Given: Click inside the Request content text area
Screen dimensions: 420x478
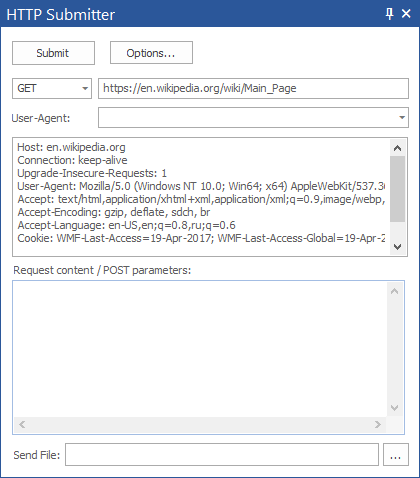Looking at the screenshot, I should coord(200,349).
